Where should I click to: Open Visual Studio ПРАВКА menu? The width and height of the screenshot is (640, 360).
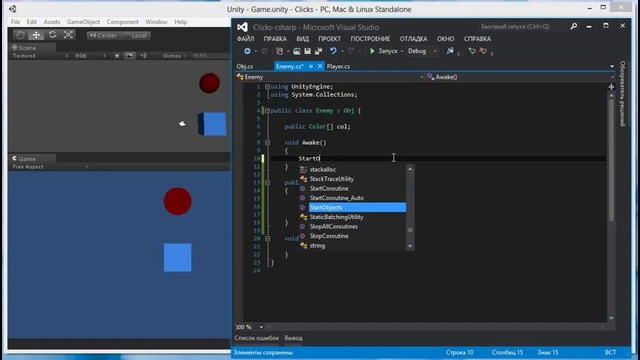point(275,39)
